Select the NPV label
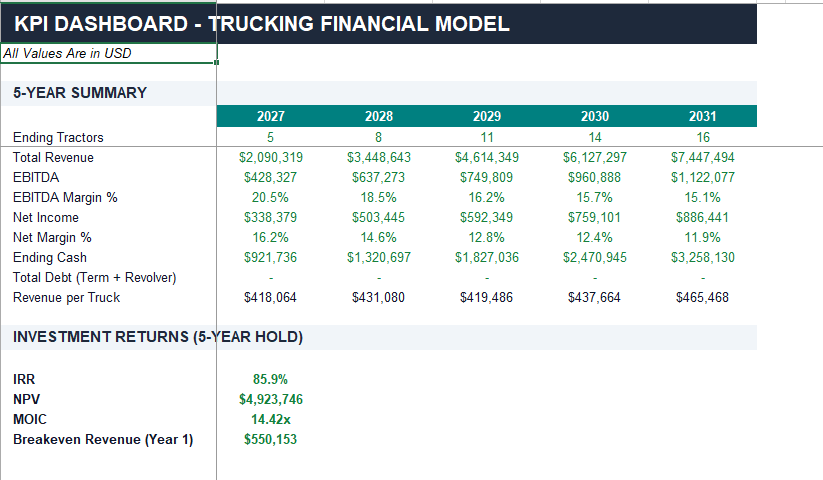823x480 pixels. coord(26,399)
